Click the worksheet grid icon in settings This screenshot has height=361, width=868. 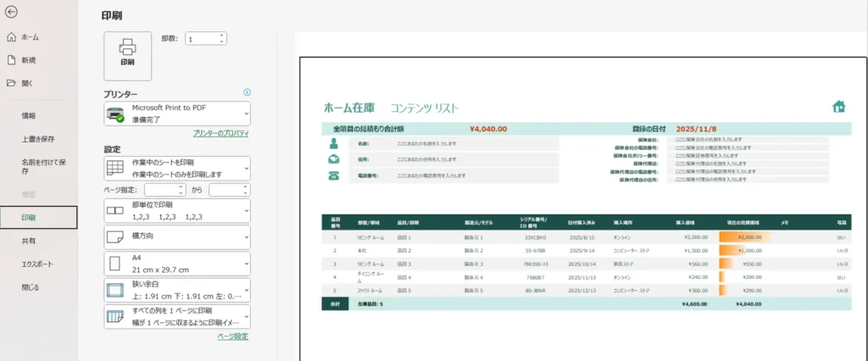pos(115,168)
